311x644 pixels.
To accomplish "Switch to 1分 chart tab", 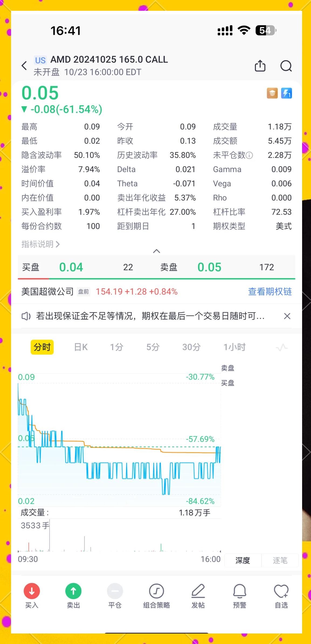I will click(x=116, y=347).
